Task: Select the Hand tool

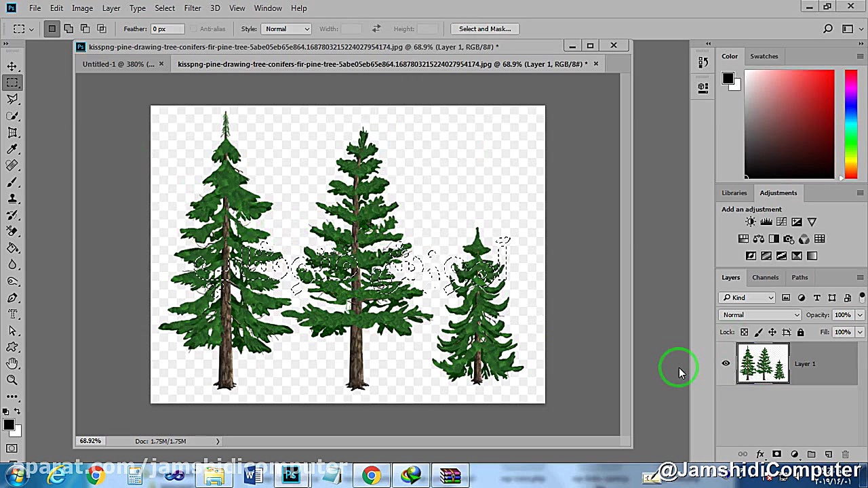Action: click(12, 364)
